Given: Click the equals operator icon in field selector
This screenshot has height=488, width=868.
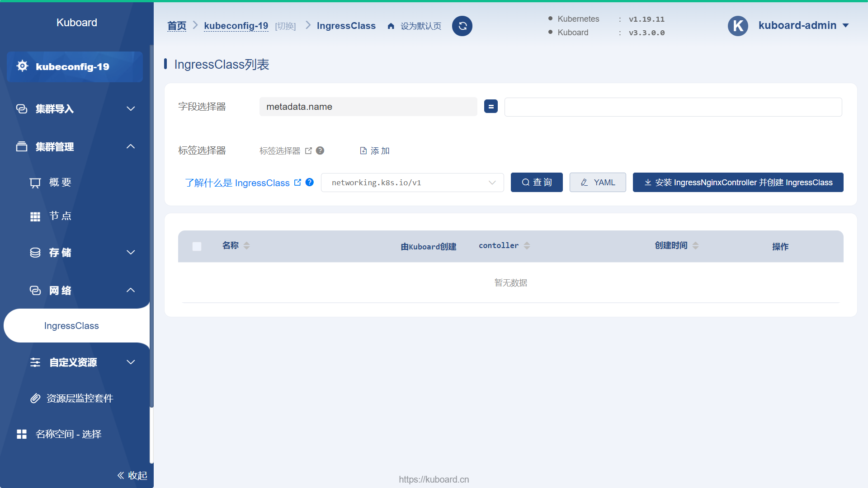Looking at the screenshot, I should click(x=491, y=107).
